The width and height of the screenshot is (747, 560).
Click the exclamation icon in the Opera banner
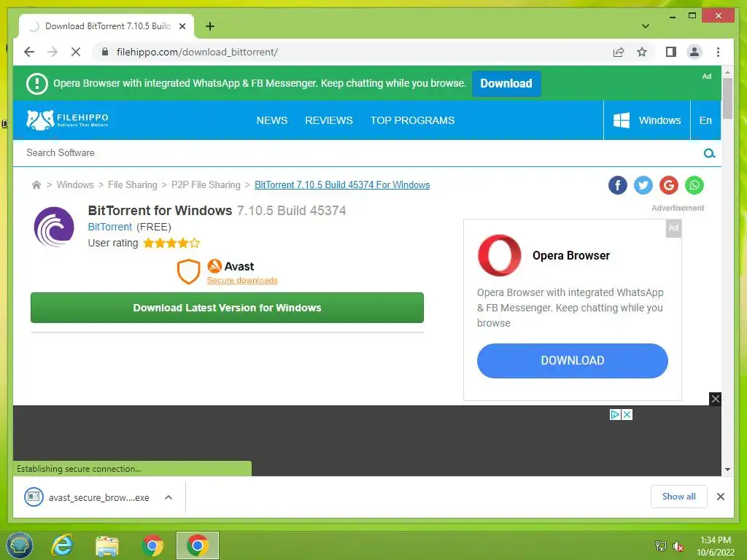point(36,84)
